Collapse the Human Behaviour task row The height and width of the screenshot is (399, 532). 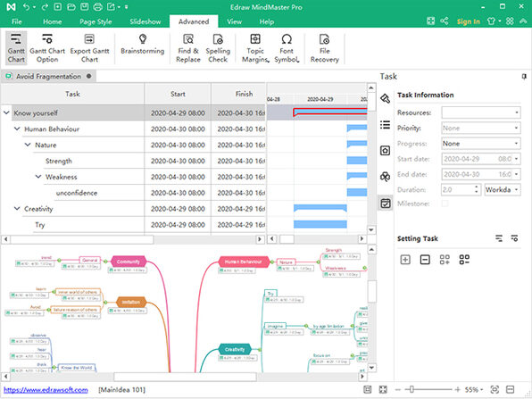[x=17, y=129]
